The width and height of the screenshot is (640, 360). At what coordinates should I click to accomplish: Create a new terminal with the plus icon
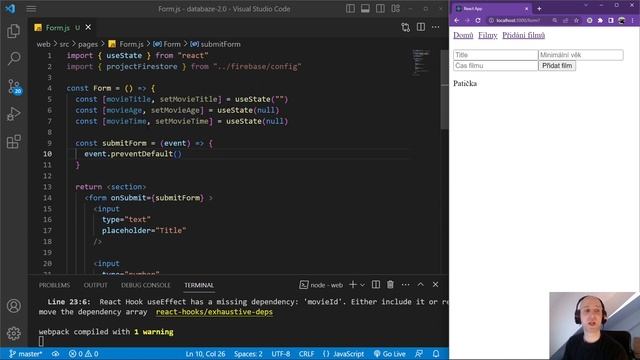coord(353,284)
